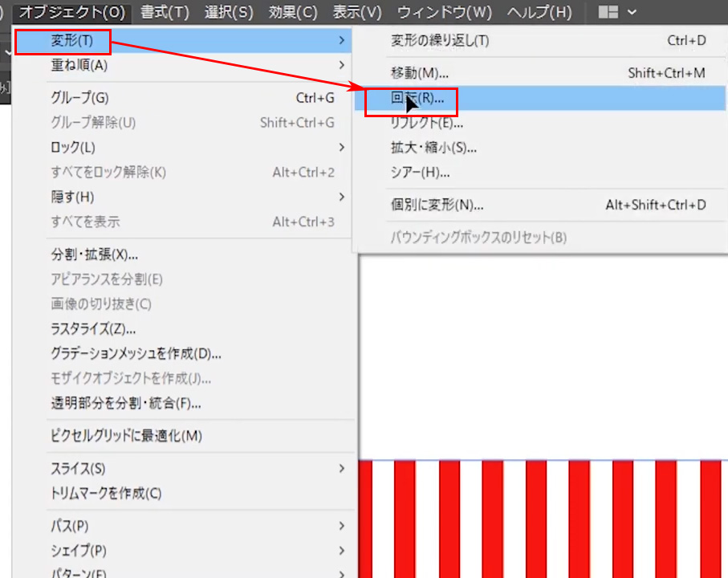Image resolution: width=728 pixels, height=578 pixels.
Task: Open the 効果(C) menu
Action: click(x=293, y=12)
